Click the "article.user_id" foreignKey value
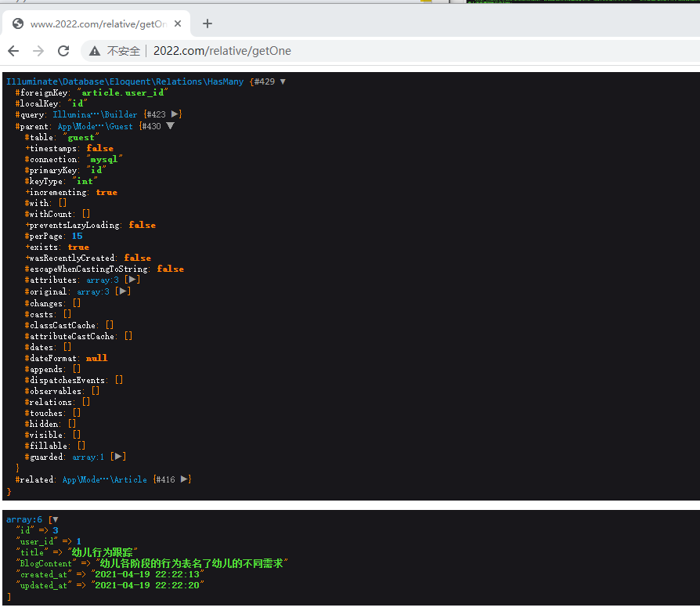 [x=122, y=92]
